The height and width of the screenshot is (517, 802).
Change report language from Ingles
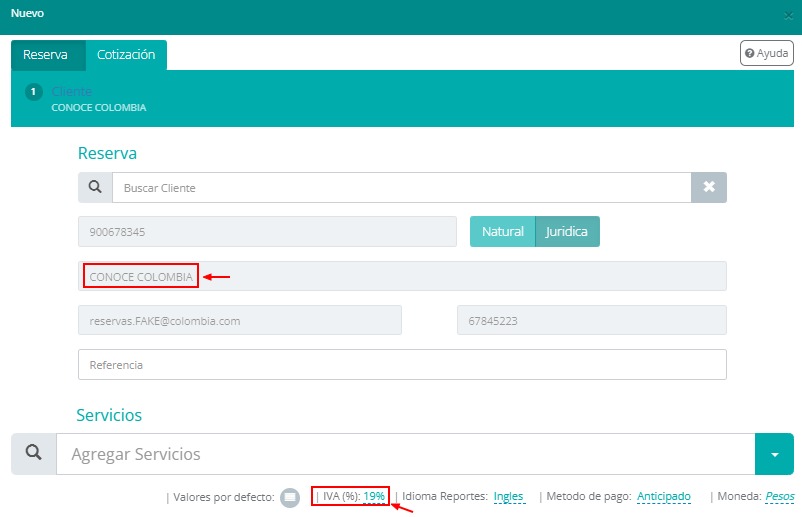point(508,496)
